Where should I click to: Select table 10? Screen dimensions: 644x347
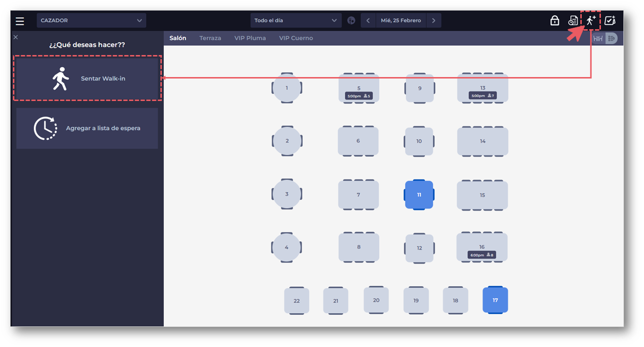coord(419,141)
